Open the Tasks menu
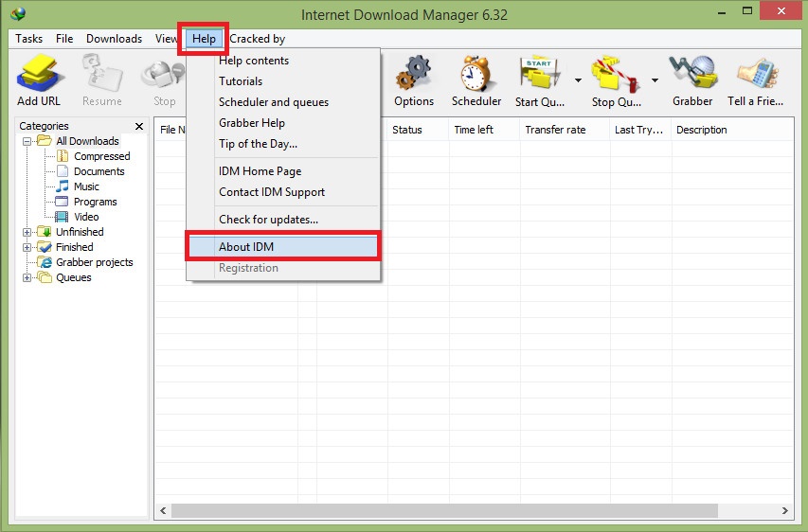This screenshot has height=532, width=808. [x=28, y=39]
